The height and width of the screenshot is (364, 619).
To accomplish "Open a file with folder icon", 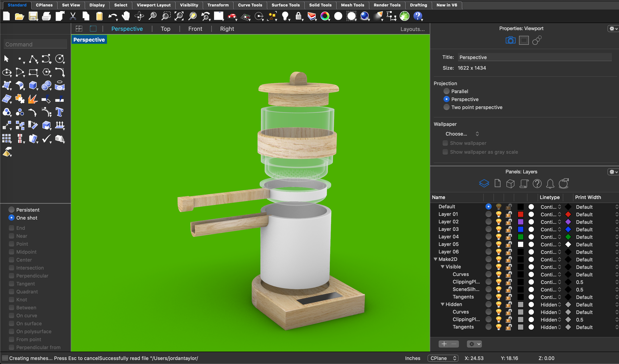I will click(20, 16).
